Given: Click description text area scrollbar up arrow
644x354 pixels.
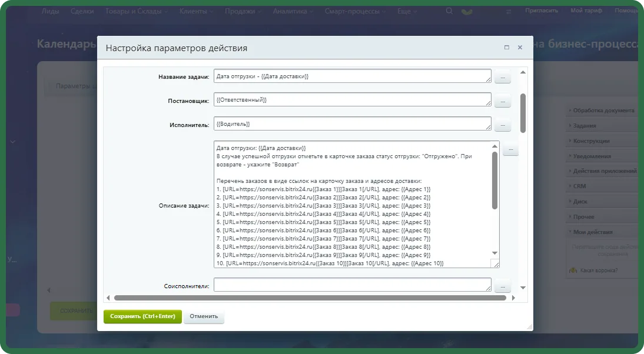Looking at the screenshot, I should point(495,146).
